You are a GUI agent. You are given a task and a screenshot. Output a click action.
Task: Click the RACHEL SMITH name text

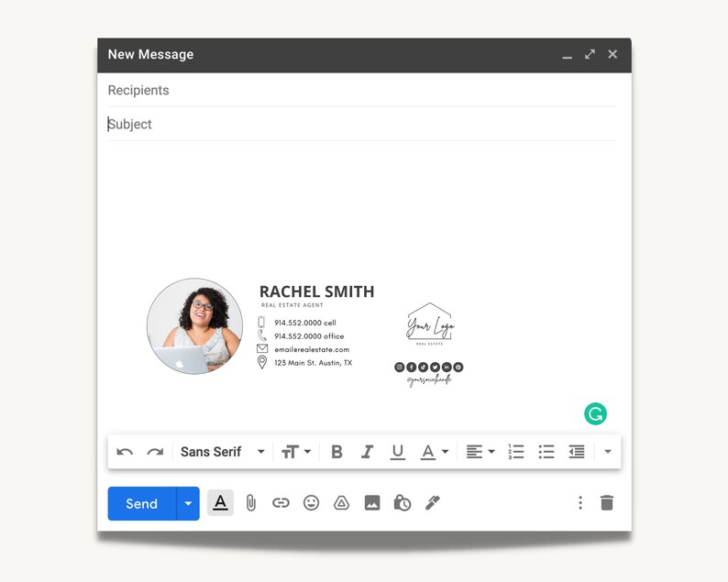click(316, 291)
